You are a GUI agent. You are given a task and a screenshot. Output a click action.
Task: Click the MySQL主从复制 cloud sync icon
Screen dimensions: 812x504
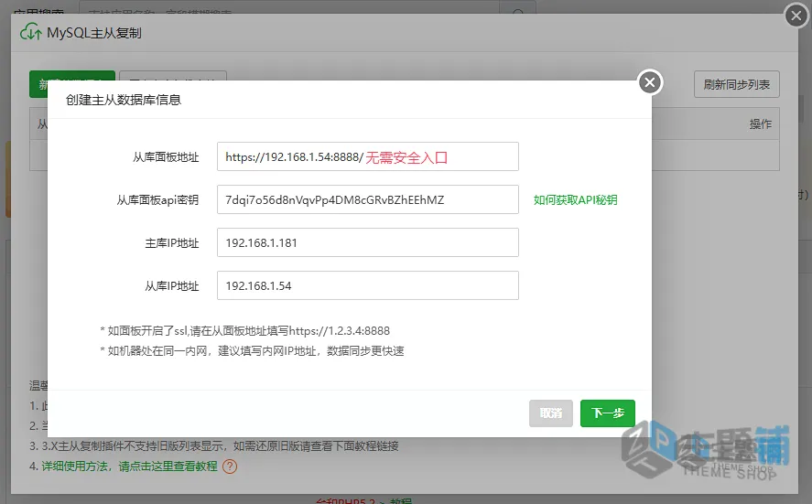30,32
